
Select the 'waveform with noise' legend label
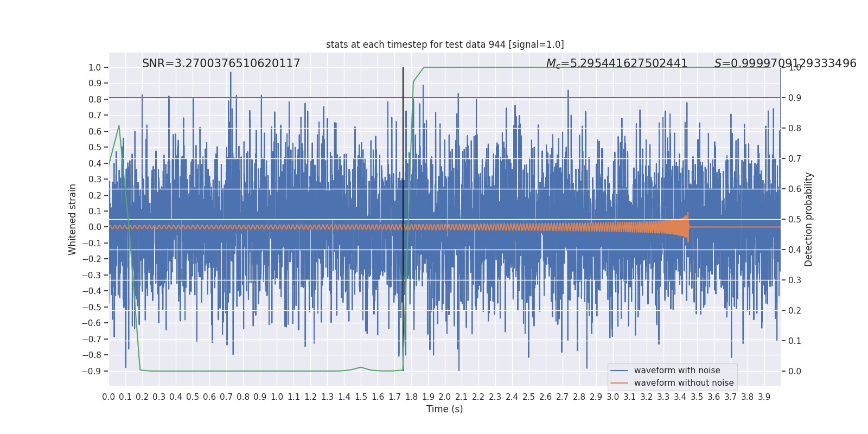click(677, 371)
